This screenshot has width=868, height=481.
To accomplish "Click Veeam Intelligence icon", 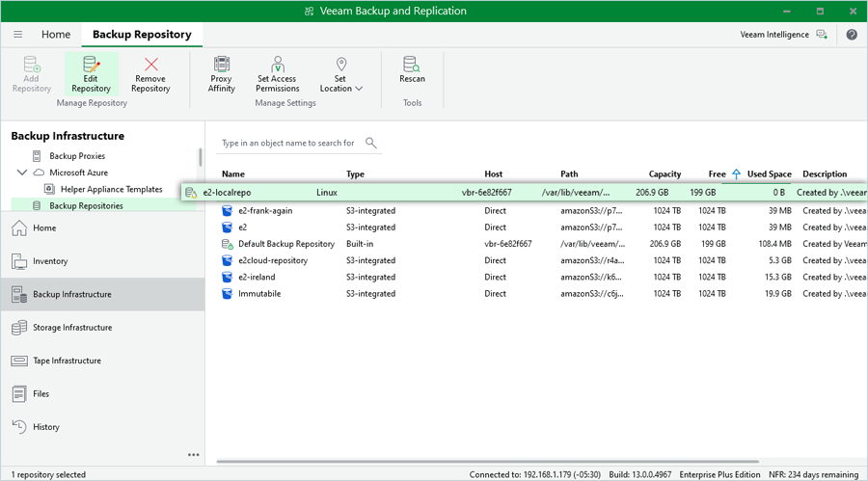I will click(822, 35).
